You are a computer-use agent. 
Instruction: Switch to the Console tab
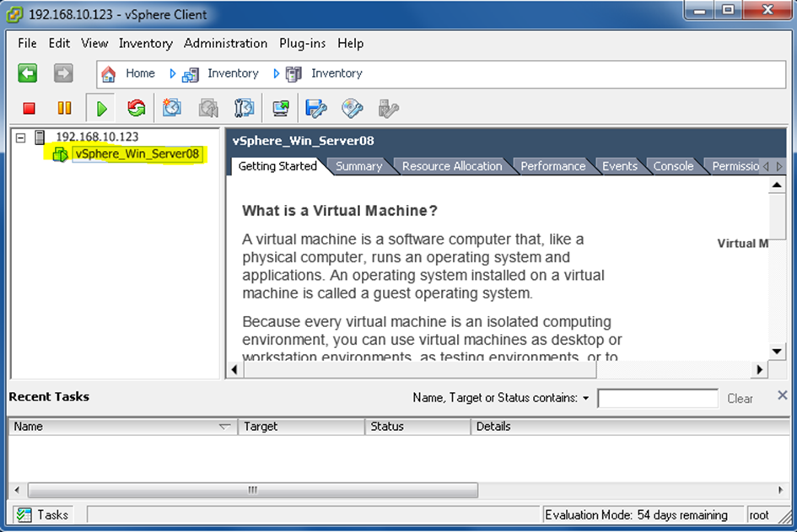pyautogui.click(x=673, y=167)
